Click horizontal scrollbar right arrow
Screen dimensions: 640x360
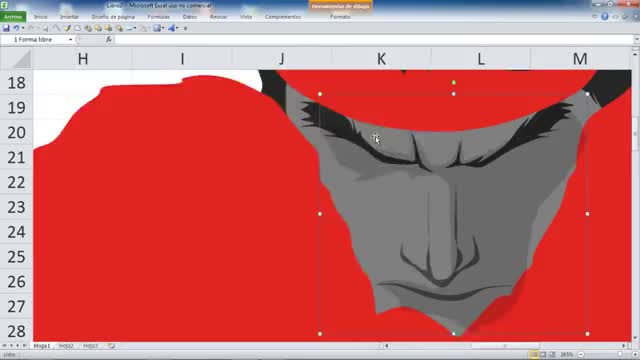624,346
